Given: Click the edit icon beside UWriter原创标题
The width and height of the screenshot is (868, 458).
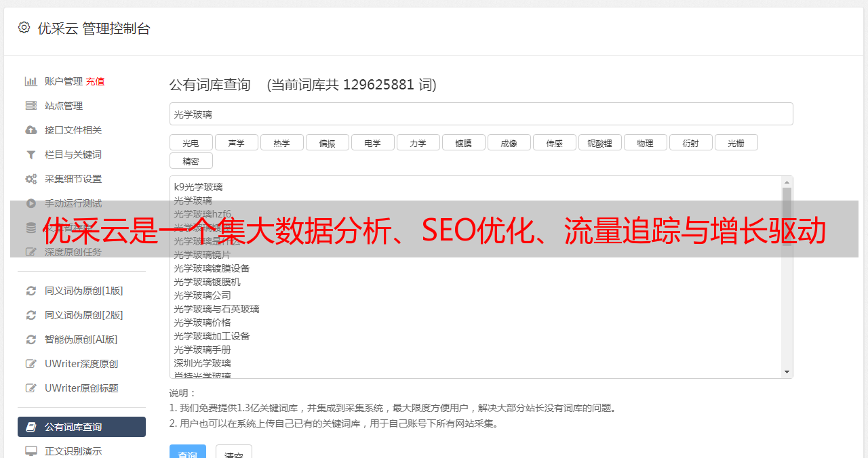Looking at the screenshot, I should coord(31,388).
